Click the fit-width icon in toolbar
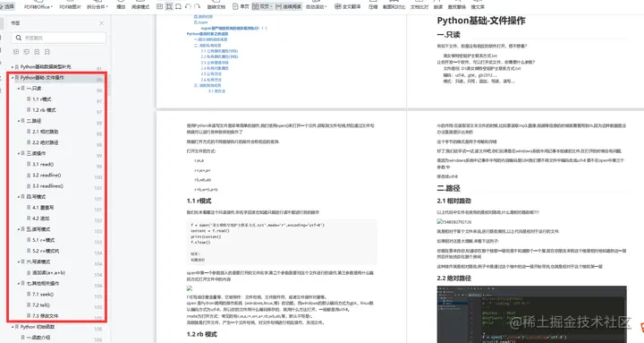 [178, 6]
